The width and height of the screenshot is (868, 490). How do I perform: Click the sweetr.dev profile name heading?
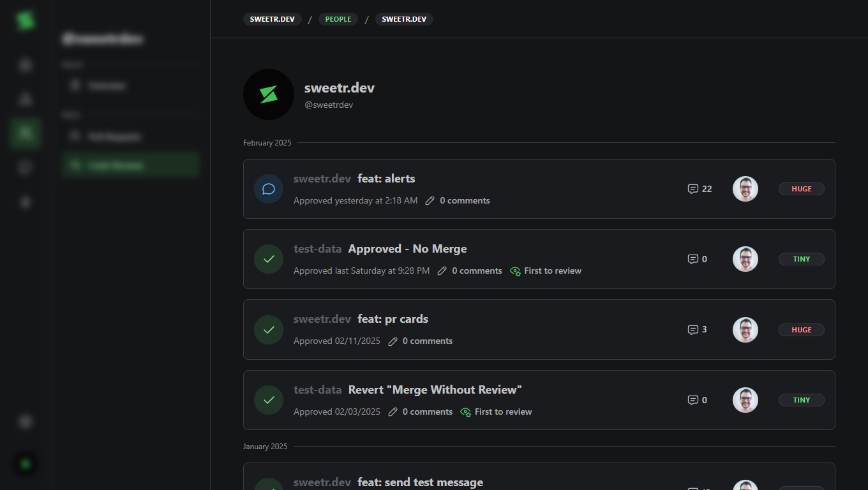tap(340, 88)
